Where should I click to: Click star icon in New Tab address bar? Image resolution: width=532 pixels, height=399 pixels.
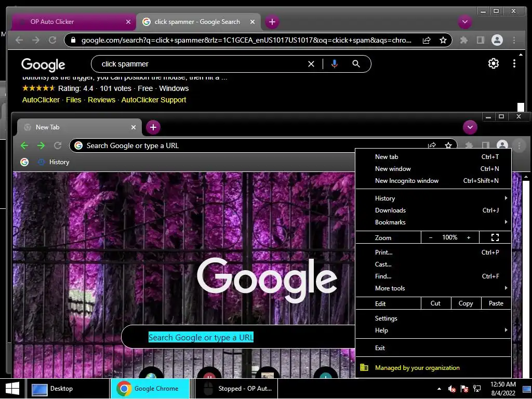448,145
